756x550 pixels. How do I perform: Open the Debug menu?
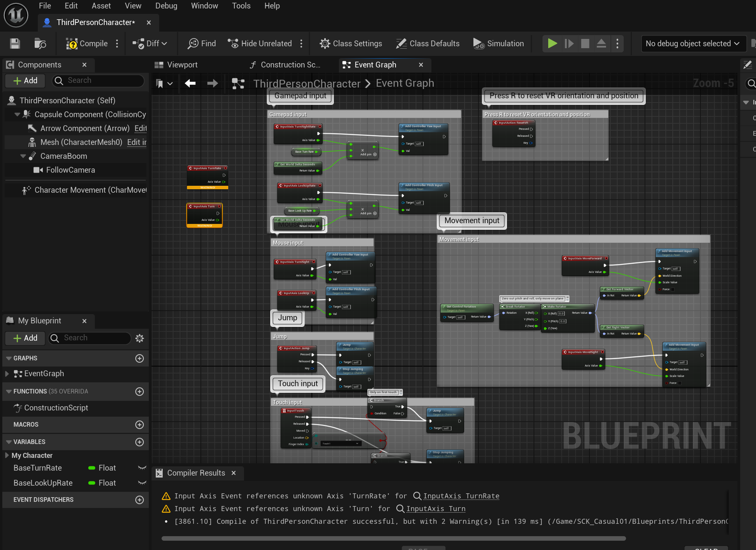(166, 6)
